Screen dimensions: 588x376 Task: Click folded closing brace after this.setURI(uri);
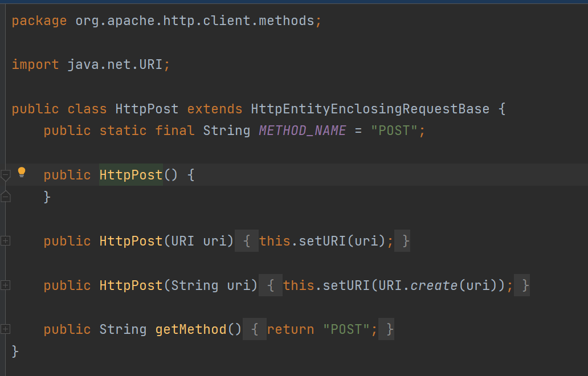(405, 241)
